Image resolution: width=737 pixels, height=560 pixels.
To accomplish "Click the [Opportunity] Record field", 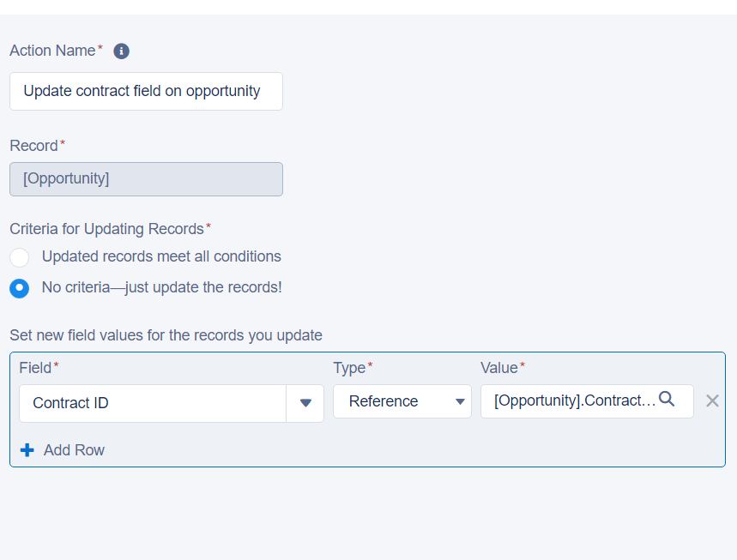I will (146, 179).
